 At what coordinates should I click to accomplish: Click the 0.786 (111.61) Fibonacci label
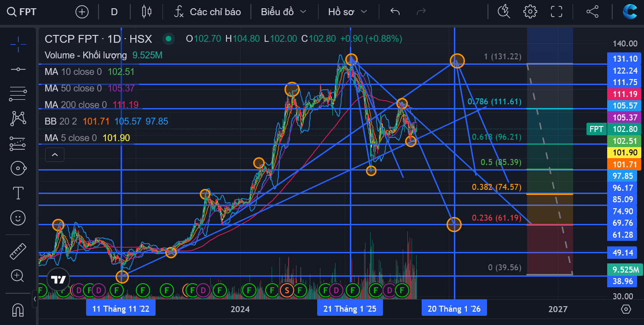(x=495, y=102)
